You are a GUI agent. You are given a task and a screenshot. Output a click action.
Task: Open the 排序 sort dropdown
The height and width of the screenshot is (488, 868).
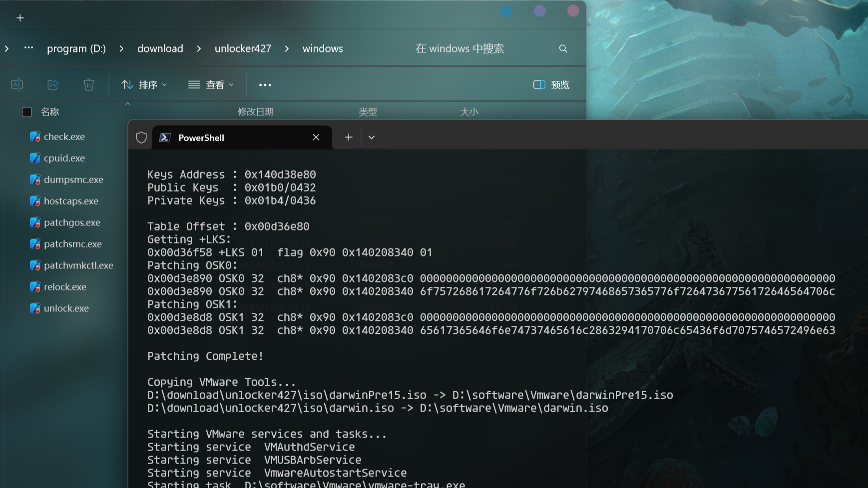(x=144, y=85)
